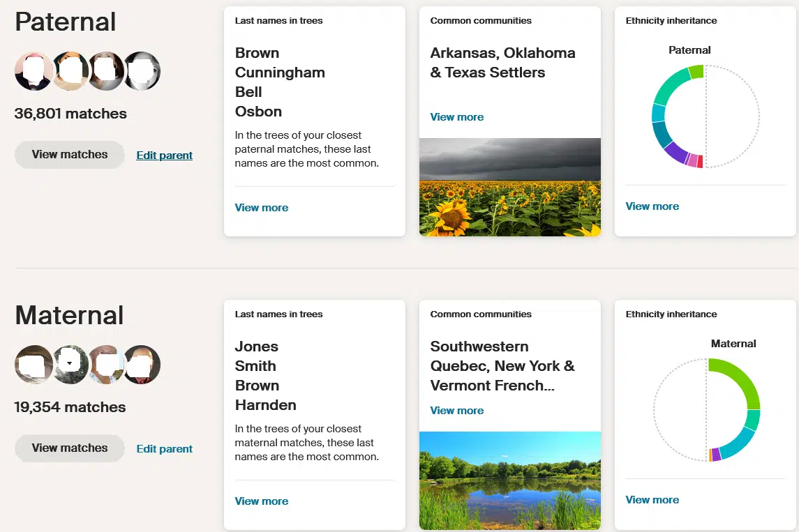Image resolution: width=799 pixels, height=532 pixels.
Task: View more on Southwestern Quebec community
Action: [x=456, y=411]
